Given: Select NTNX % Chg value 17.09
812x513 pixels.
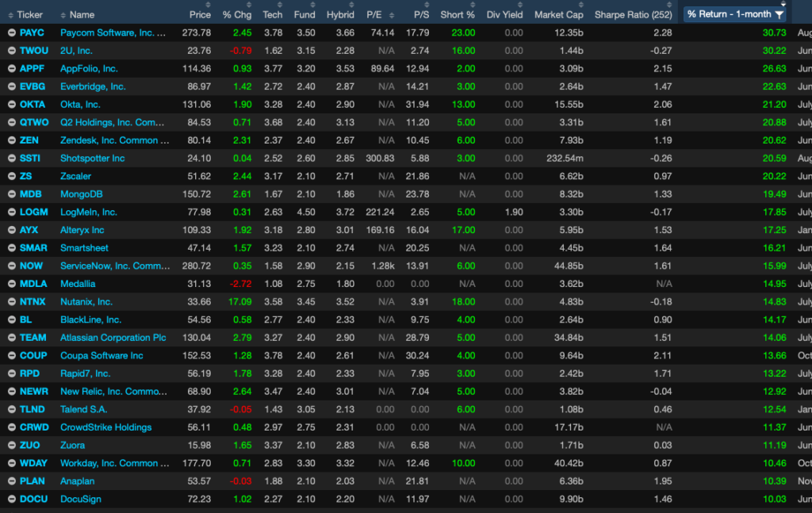Looking at the screenshot, I should pyautogui.click(x=239, y=302).
